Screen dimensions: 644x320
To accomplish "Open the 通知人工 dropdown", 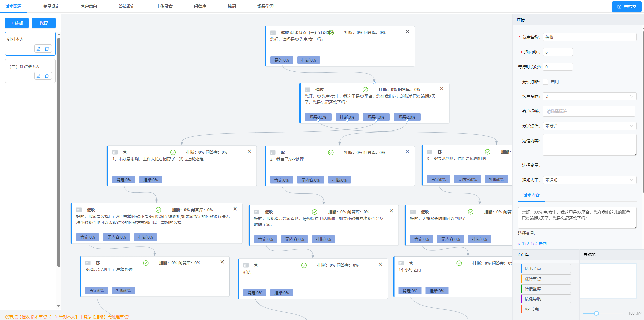I will [589, 180].
